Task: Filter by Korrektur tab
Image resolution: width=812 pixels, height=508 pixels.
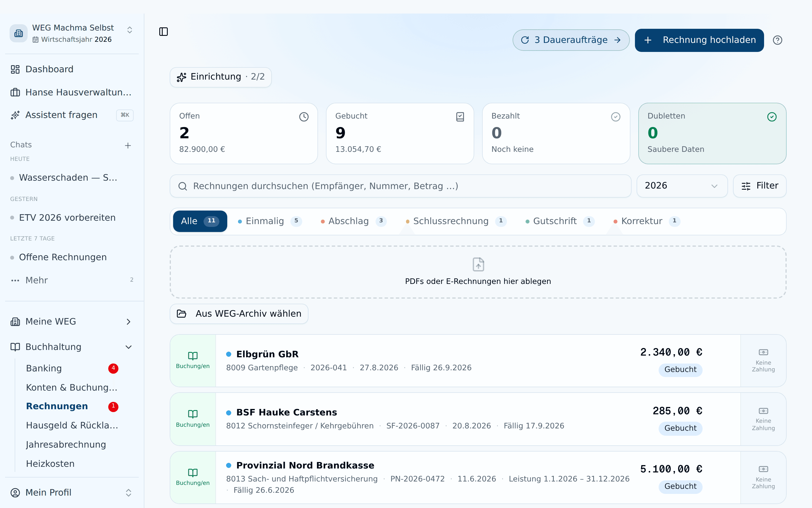Action: (x=646, y=221)
